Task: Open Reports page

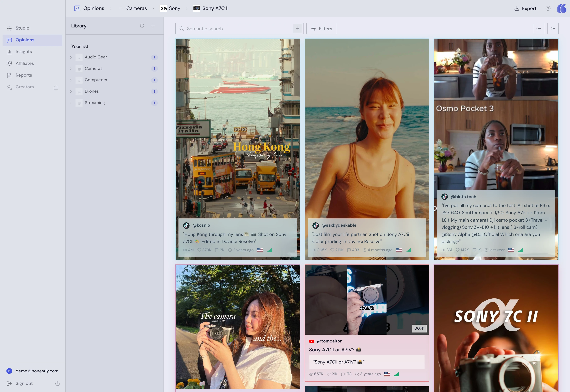Action: click(x=32, y=75)
